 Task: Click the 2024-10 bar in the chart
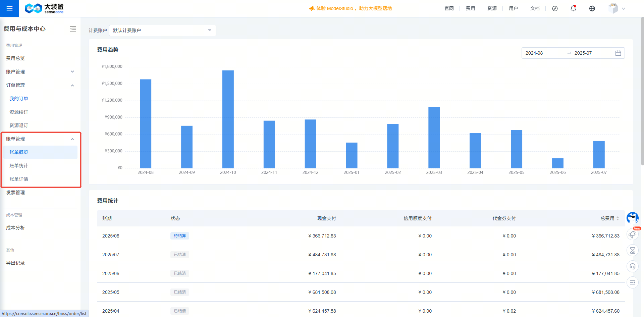click(x=228, y=119)
